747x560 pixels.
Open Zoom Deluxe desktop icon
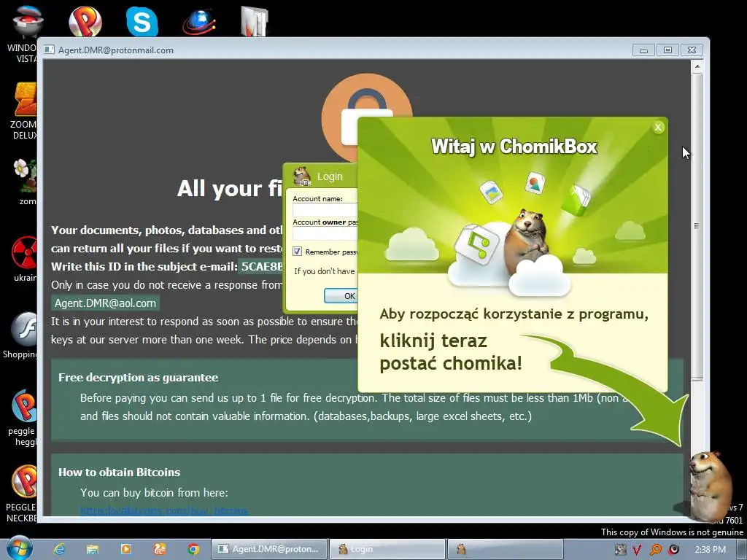(25, 111)
